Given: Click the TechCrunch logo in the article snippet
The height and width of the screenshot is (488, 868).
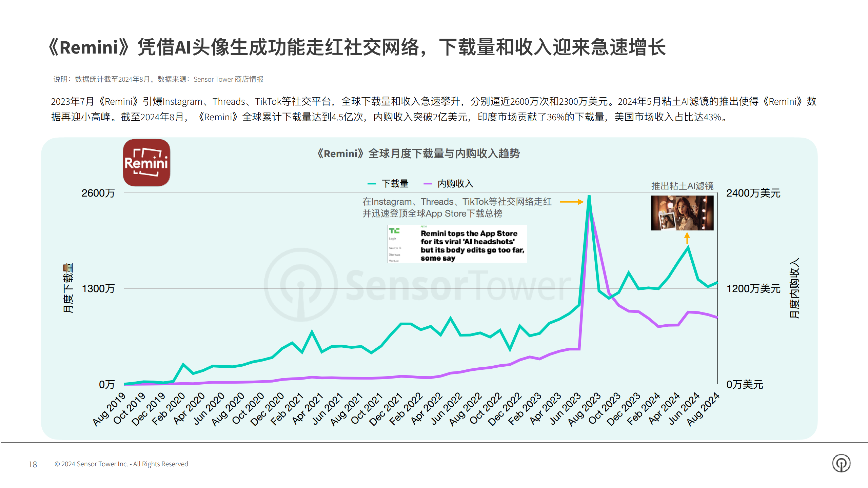Looking at the screenshot, I should (x=394, y=231).
